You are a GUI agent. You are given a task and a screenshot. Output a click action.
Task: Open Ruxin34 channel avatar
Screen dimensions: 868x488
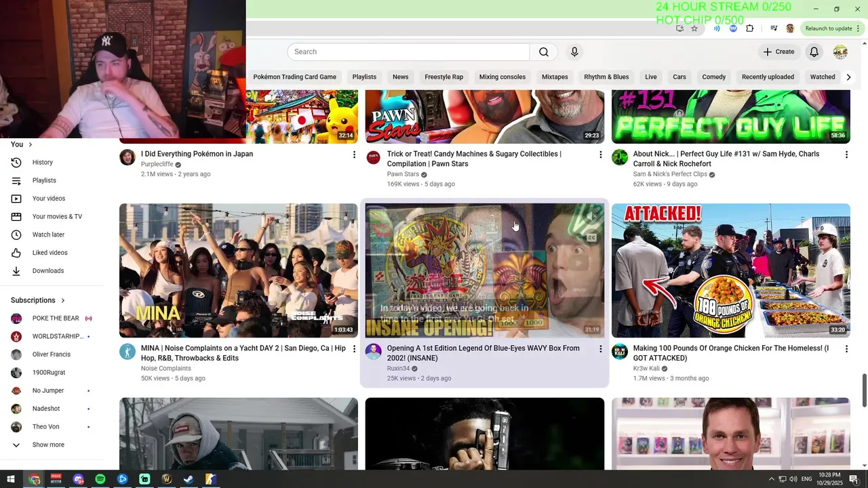pos(374,351)
